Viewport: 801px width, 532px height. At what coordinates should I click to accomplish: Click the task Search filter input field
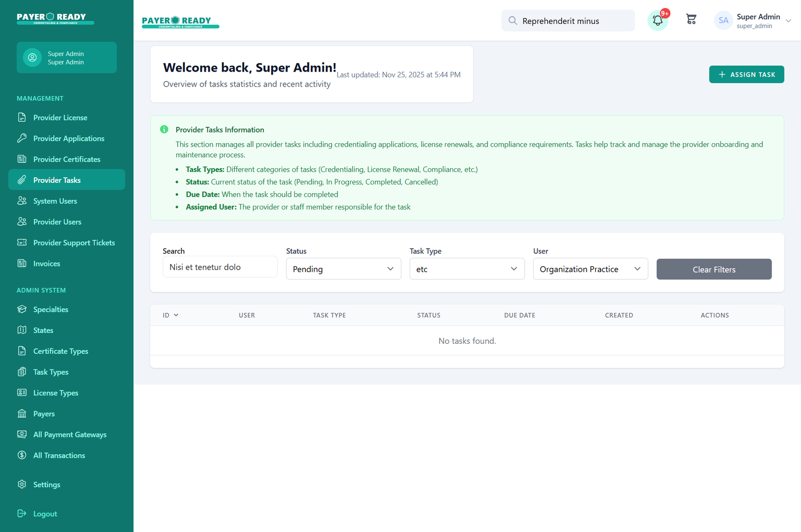point(220,267)
